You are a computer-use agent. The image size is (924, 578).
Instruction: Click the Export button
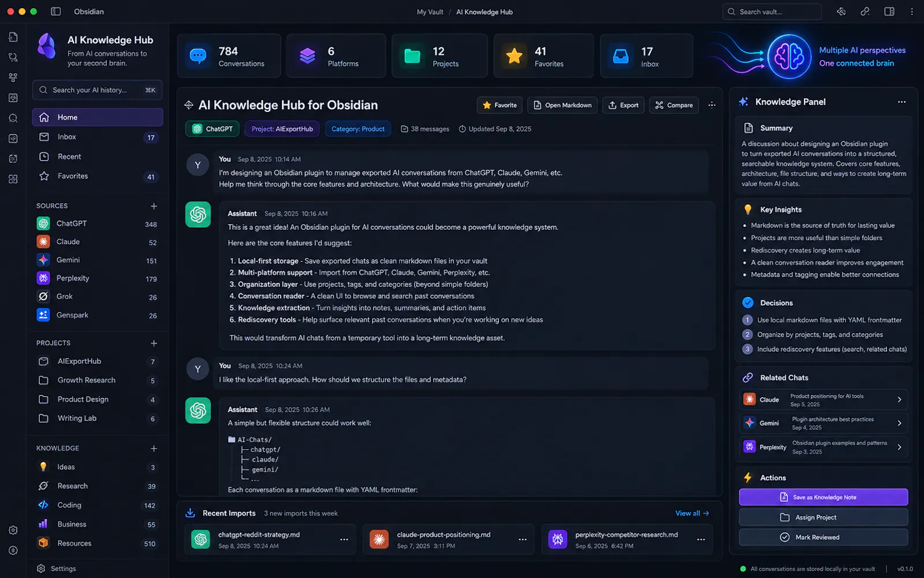click(623, 105)
